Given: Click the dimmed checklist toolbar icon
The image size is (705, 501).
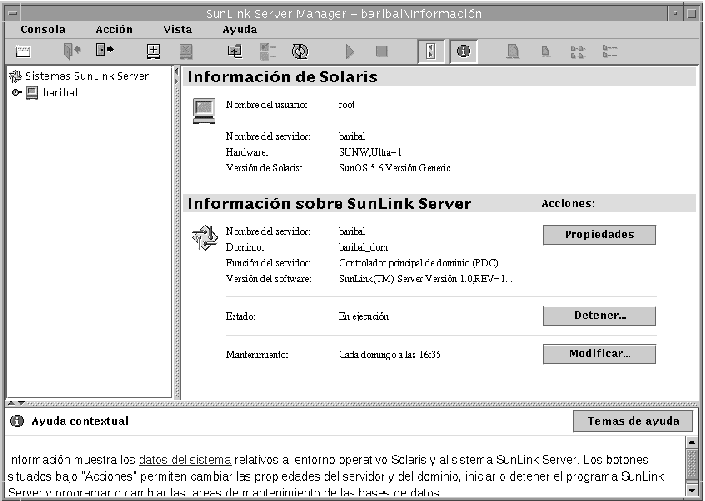Looking at the screenshot, I should pyautogui.click(x=268, y=51).
